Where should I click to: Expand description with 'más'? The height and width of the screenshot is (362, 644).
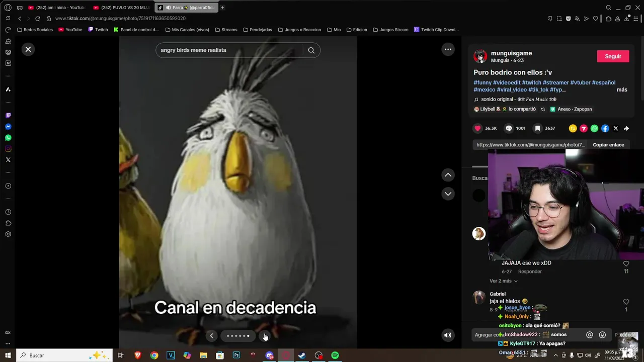622,90
